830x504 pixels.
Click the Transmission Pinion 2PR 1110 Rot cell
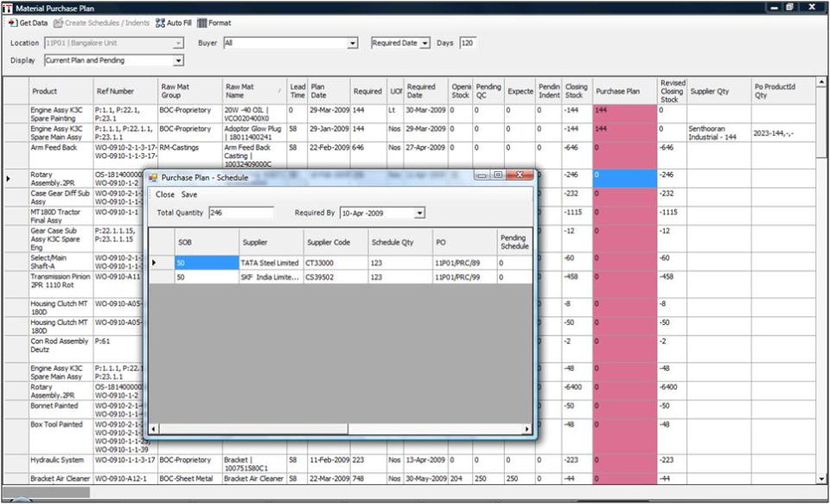coord(61,284)
